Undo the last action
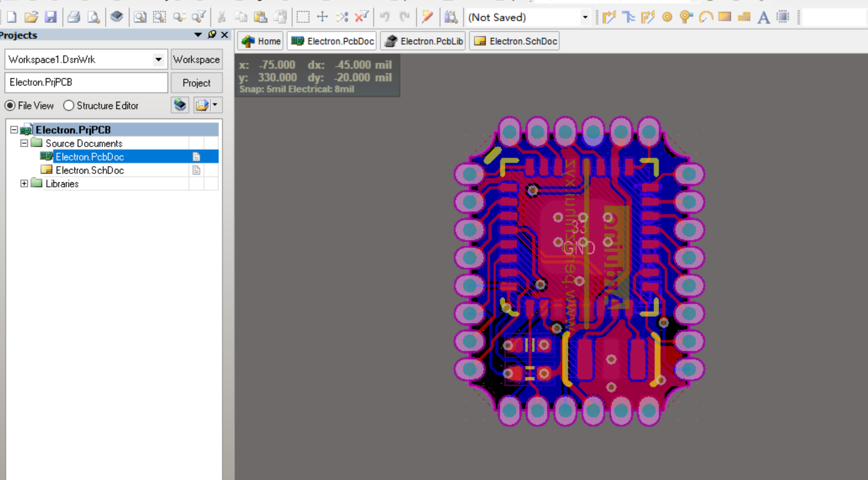Screen dimensions: 868x480 385,17
